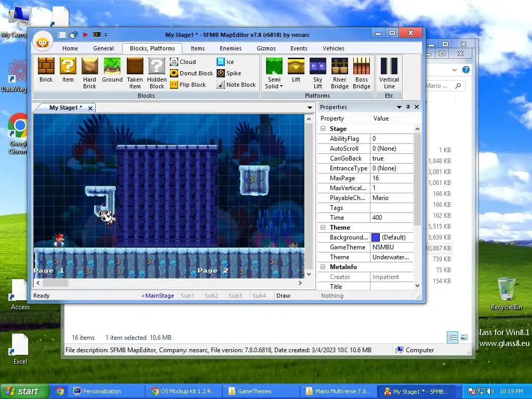Click the GameTheme NSMBU value
Viewport: 532px width, 399px height.
tap(391, 247)
